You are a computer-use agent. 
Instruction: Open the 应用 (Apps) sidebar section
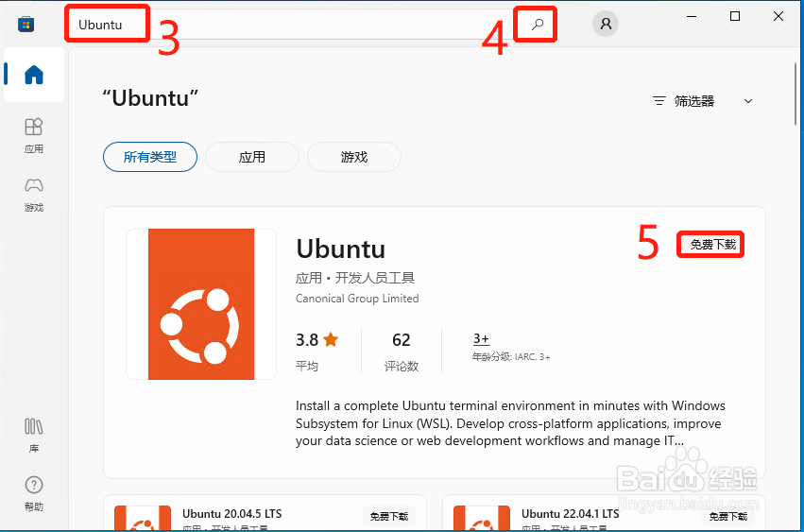(x=34, y=135)
